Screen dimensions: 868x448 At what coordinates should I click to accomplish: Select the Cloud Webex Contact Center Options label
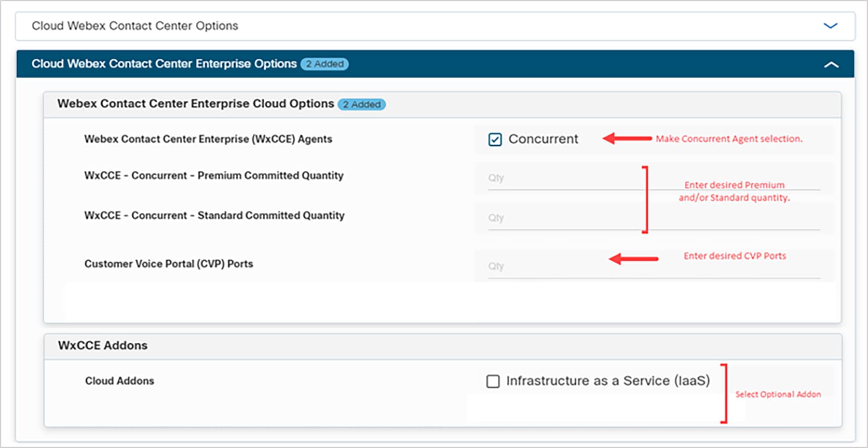(x=135, y=26)
